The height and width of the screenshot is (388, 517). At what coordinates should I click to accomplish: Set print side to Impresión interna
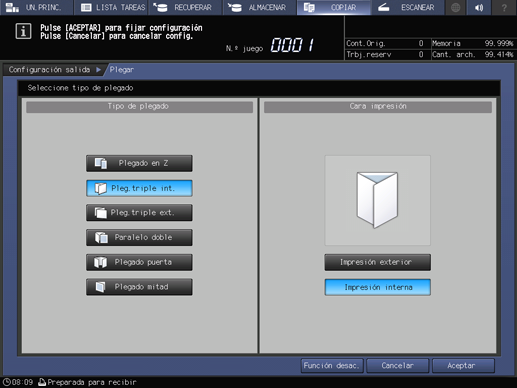click(378, 287)
